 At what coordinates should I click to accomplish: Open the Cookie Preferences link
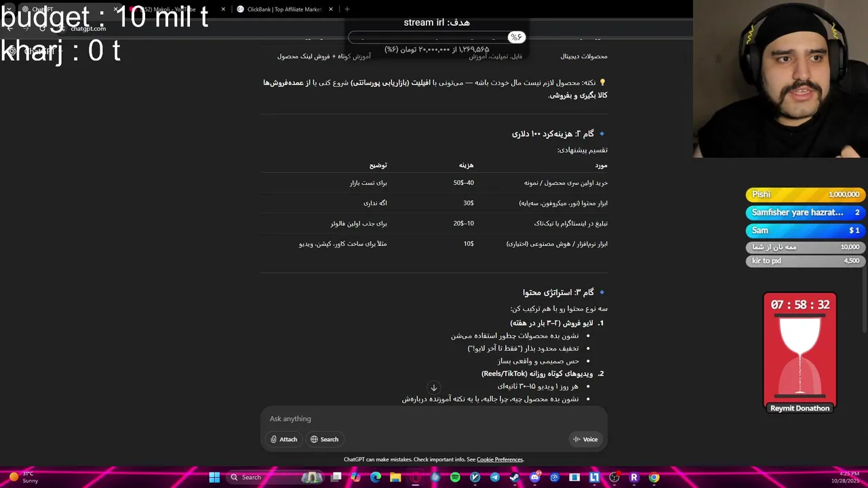click(500, 460)
